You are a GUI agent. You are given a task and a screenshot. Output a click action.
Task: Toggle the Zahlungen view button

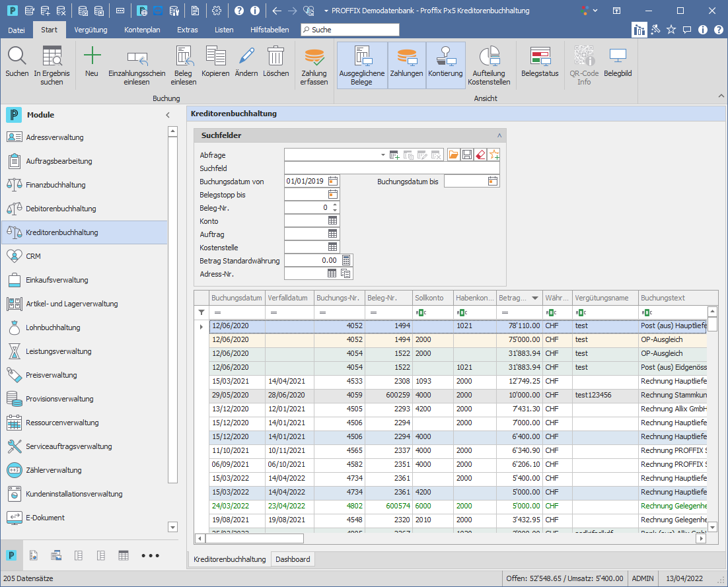click(x=406, y=65)
